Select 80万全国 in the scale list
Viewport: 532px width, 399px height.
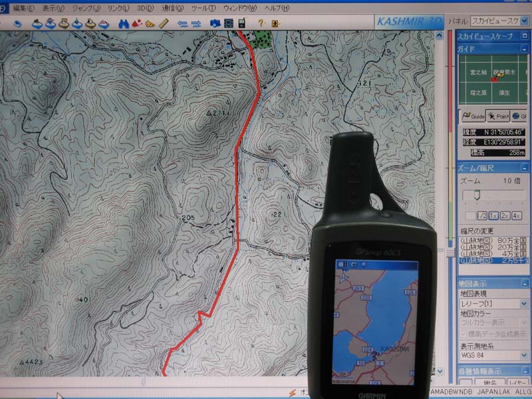pyautogui.click(x=493, y=239)
